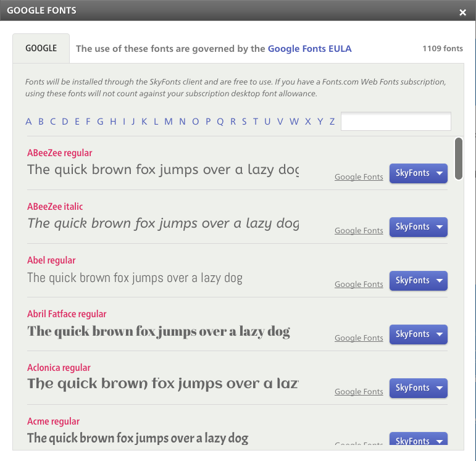
Task: Click the ABeeZee regular font name
Action: [59, 153]
